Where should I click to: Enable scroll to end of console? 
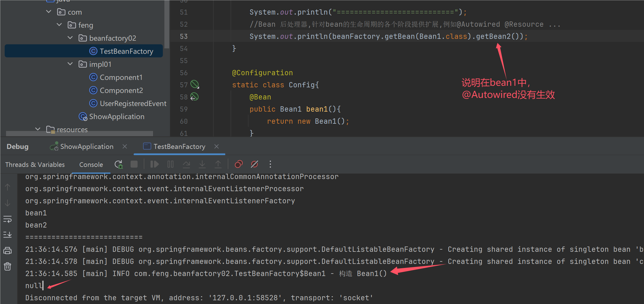pyautogui.click(x=7, y=235)
